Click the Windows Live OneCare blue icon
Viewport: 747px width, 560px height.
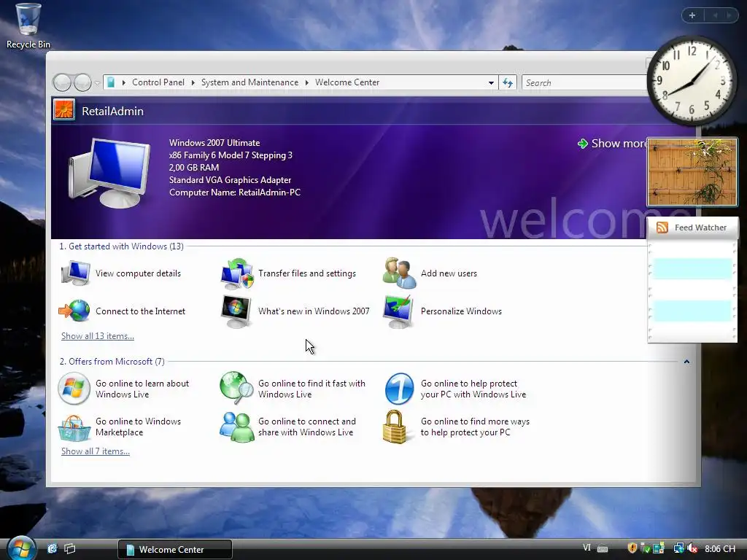[399, 389]
